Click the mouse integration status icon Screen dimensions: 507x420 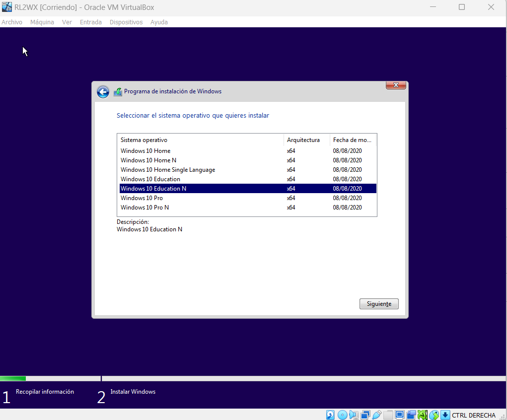tap(434, 415)
